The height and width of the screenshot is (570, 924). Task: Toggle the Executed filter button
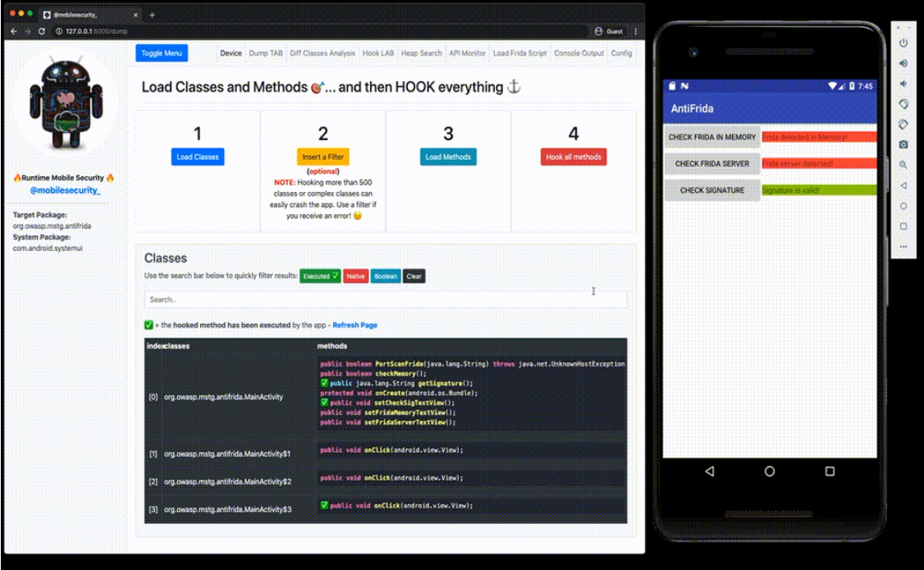(319, 276)
